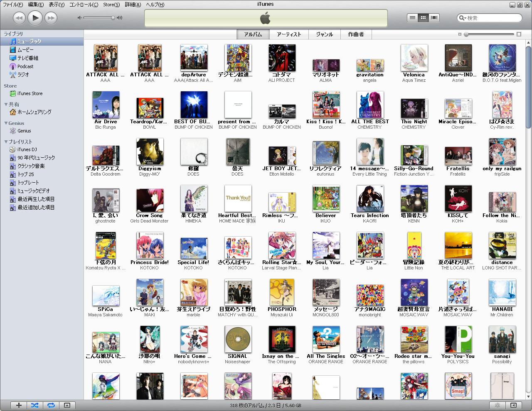Switch to the アーティスト tab
Image resolution: width=532 pixels, height=411 pixels.
(x=289, y=34)
